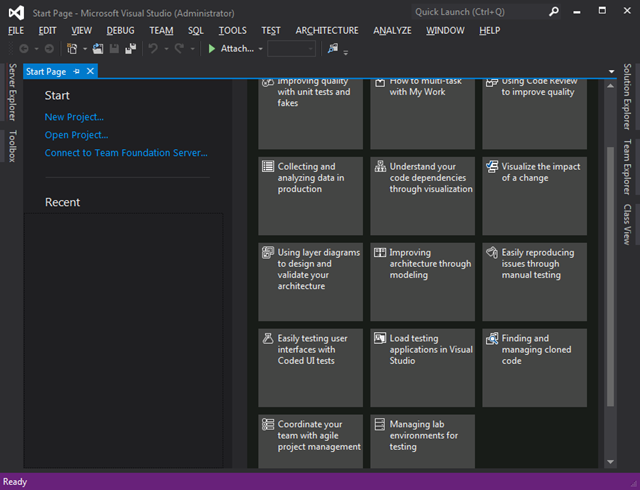The height and width of the screenshot is (490, 640).
Task: Close the Start Page tab
Action: [90, 71]
